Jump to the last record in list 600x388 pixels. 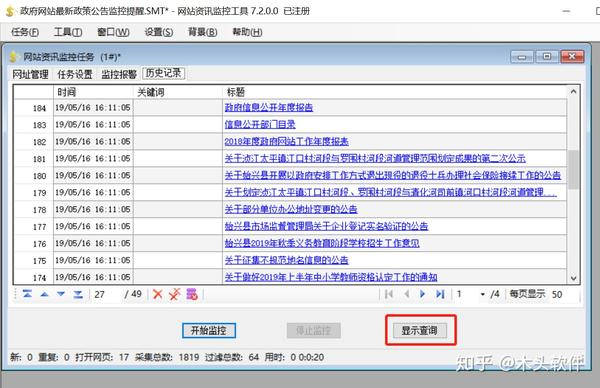(x=78, y=294)
